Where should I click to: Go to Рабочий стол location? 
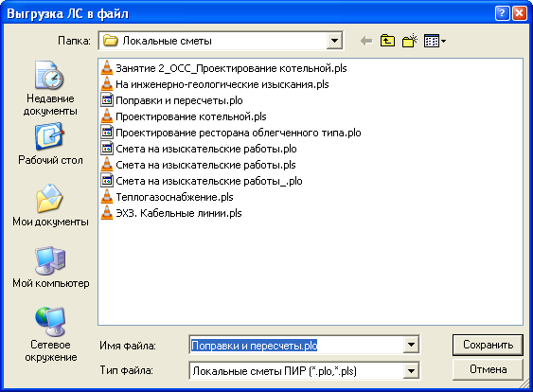coord(50,144)
